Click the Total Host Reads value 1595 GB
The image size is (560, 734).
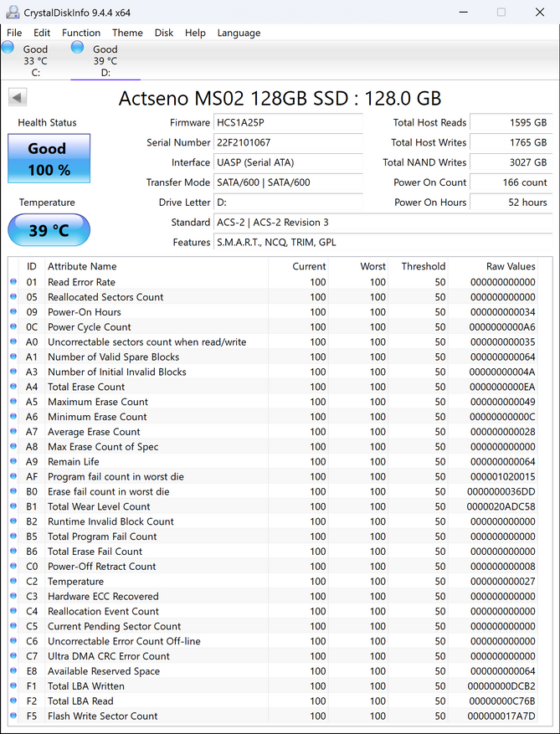coord(511,123)
